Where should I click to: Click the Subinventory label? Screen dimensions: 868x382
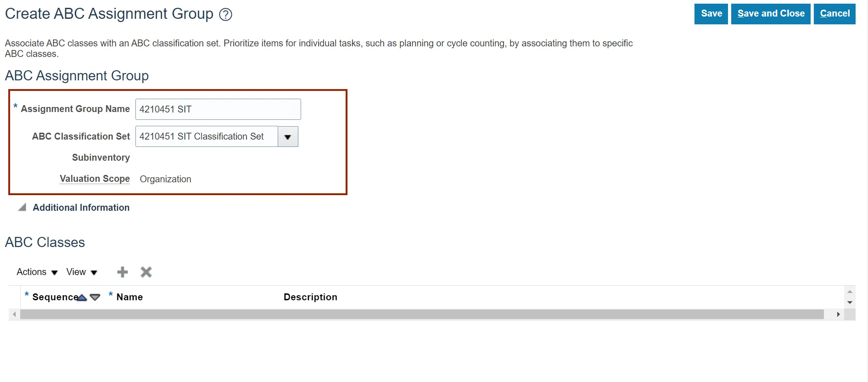pos(101,158)
